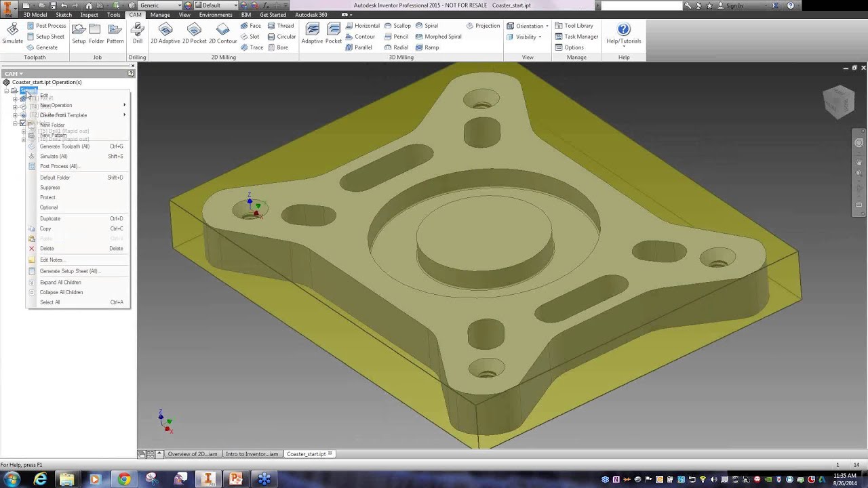Select the Face milling operation
The width and height of the screenshot is (868, 488).
(251, 26)
